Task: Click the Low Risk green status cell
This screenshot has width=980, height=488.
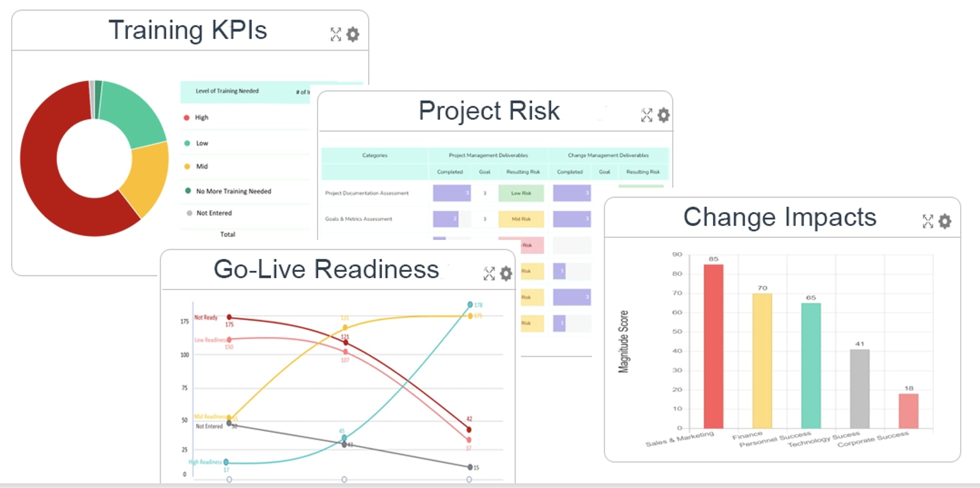Action: coord(521,193)
